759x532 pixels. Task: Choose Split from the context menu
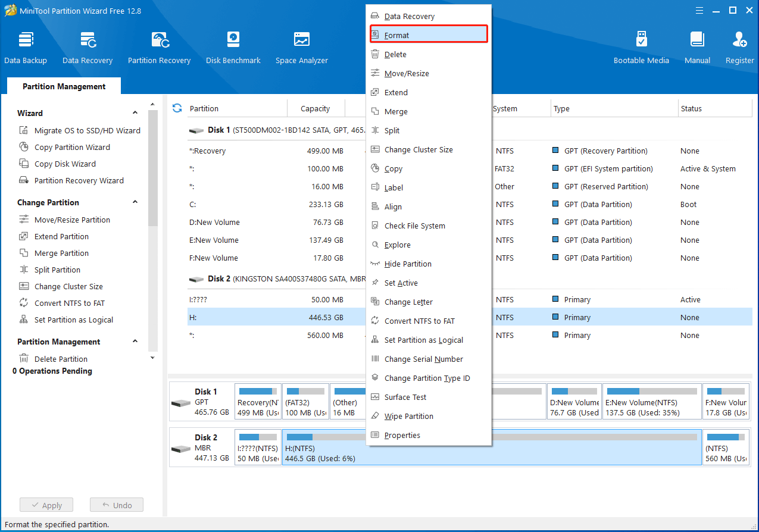point(429,130)
